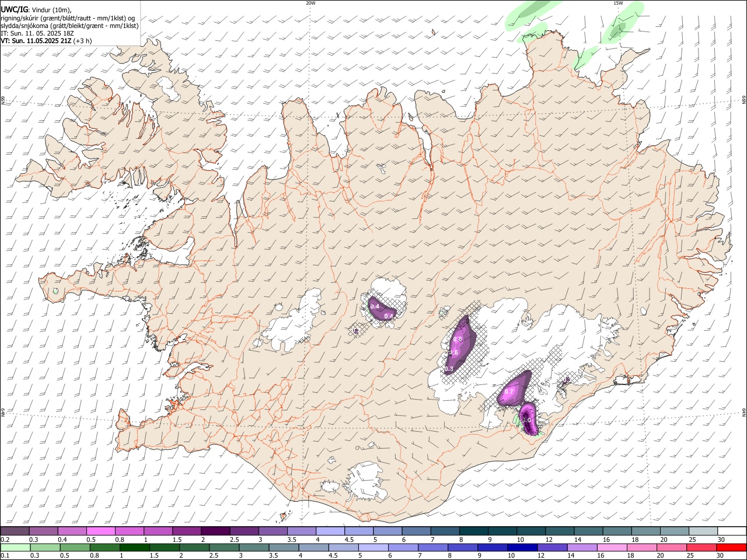
Task: Click the '3.0' snowfall contour label
Action: tap(526, 420)
